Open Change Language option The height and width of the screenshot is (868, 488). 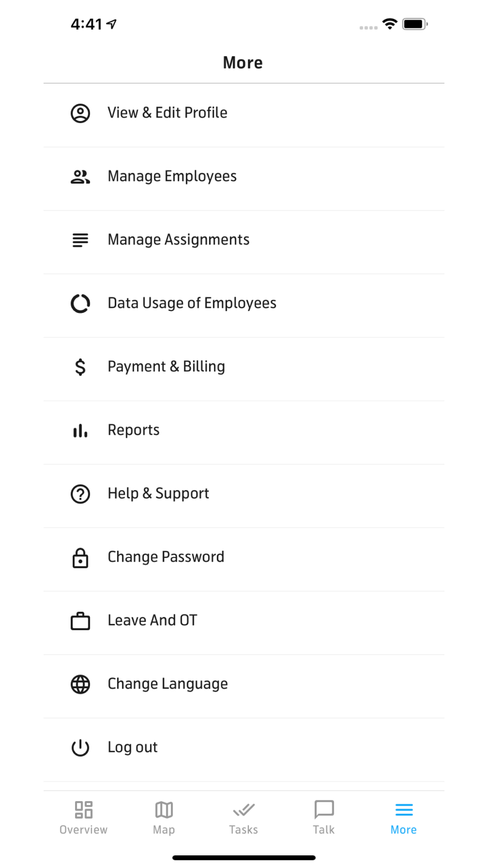[x=167, y=684]
